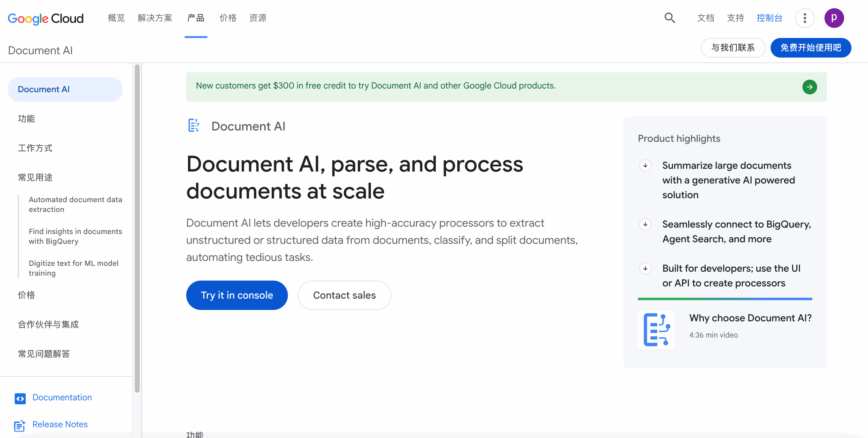Open the search magnifier icon

pyautogui.click(x=670, y=18)
